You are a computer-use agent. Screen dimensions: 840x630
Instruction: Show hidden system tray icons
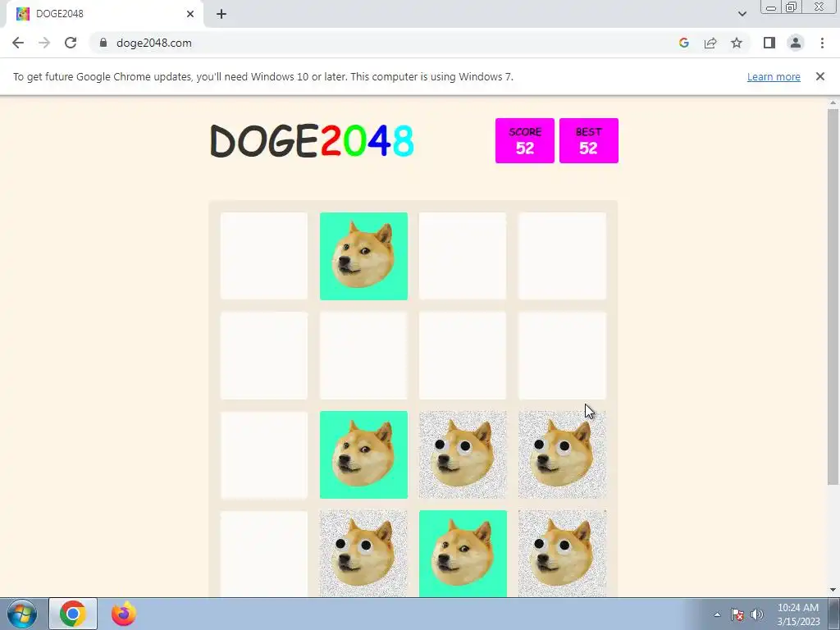pos(717,614)
